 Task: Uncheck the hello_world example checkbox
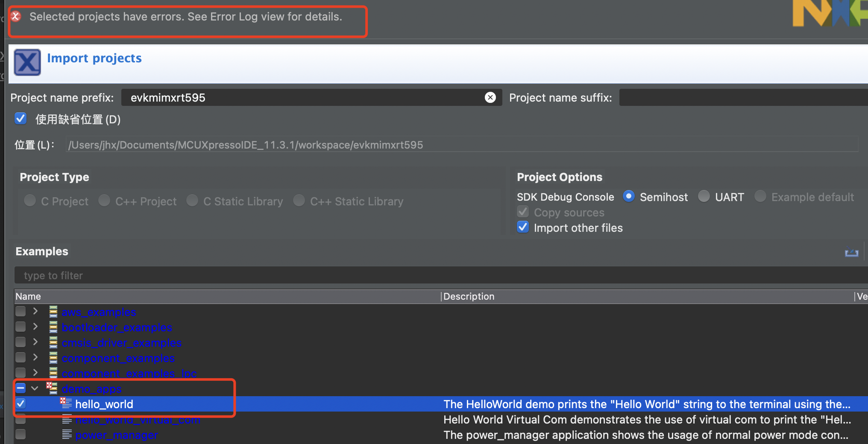[21, 403]
